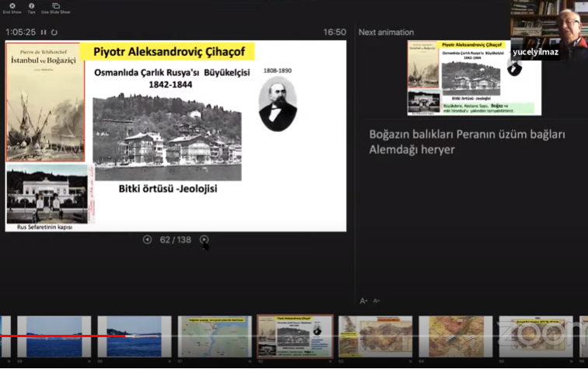Screen dimensions: 588x369
Task: Click the Bitki örtüsü -Jeolojisi text
Action: coord(168,189)
